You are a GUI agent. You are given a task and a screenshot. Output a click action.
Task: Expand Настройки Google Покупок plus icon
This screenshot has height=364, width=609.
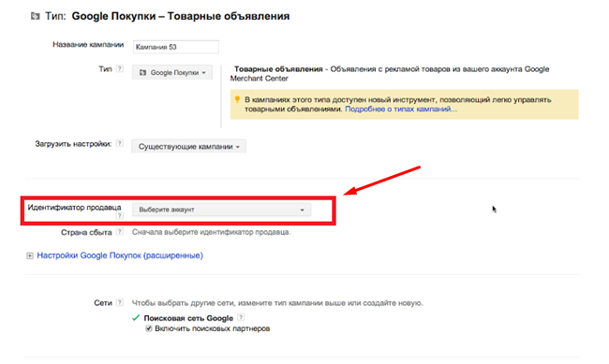pos(30,255)
